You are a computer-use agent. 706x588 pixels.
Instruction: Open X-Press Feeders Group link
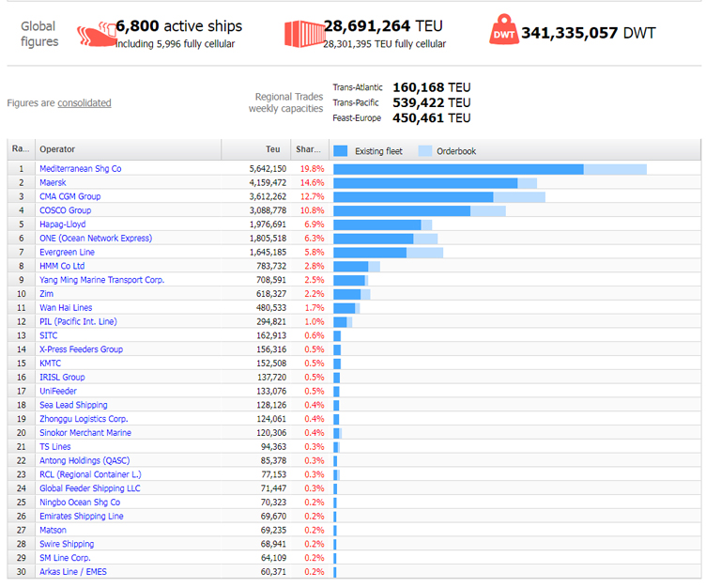[81, 349]
